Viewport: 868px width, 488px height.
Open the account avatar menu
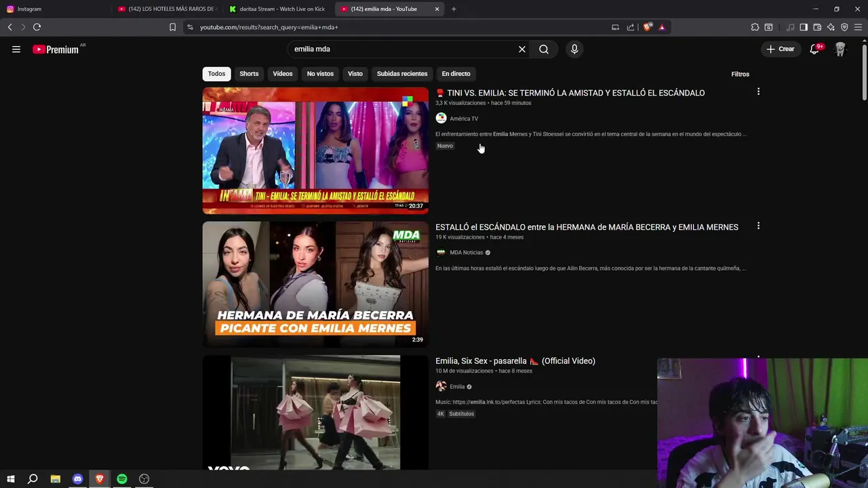point(840,49)
